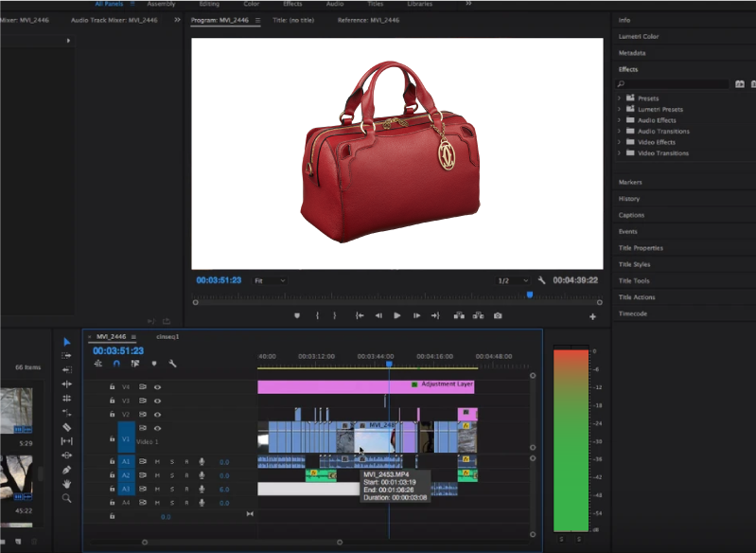Viewport: 756px width, 553px height.
Task: Expand the Audio Effects folder
Action: click(x=619, y=120)
